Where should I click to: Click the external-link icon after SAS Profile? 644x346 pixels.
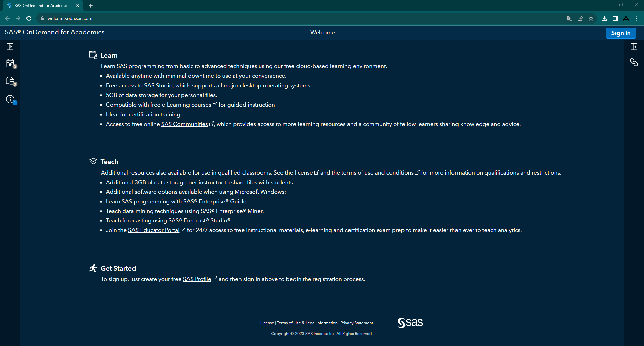pyautogui.click(x=215, y=279)
